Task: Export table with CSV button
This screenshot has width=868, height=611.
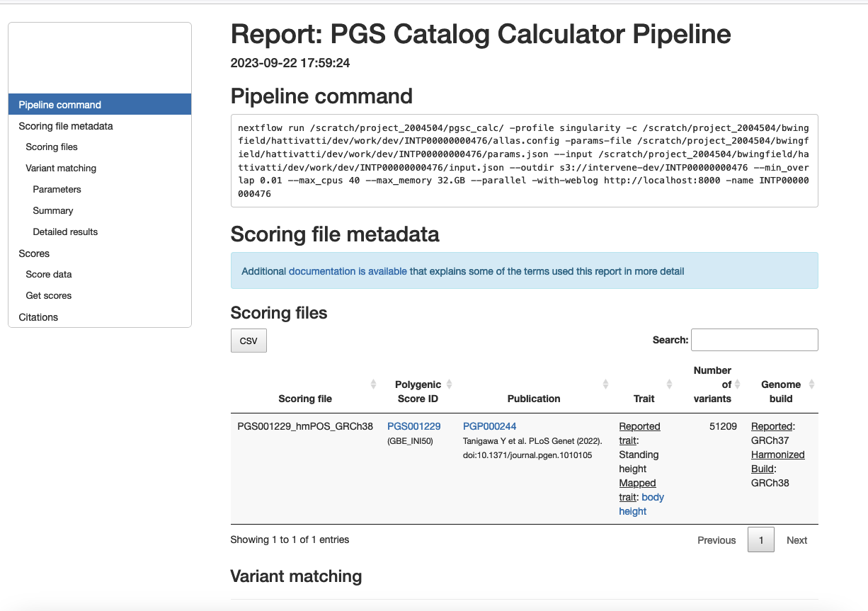Action: [x=249, y=341]
